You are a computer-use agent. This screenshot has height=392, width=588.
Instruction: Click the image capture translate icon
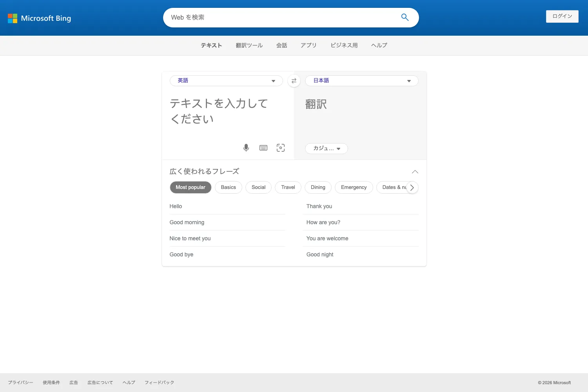pyautogui.click(x=281, y=148)
